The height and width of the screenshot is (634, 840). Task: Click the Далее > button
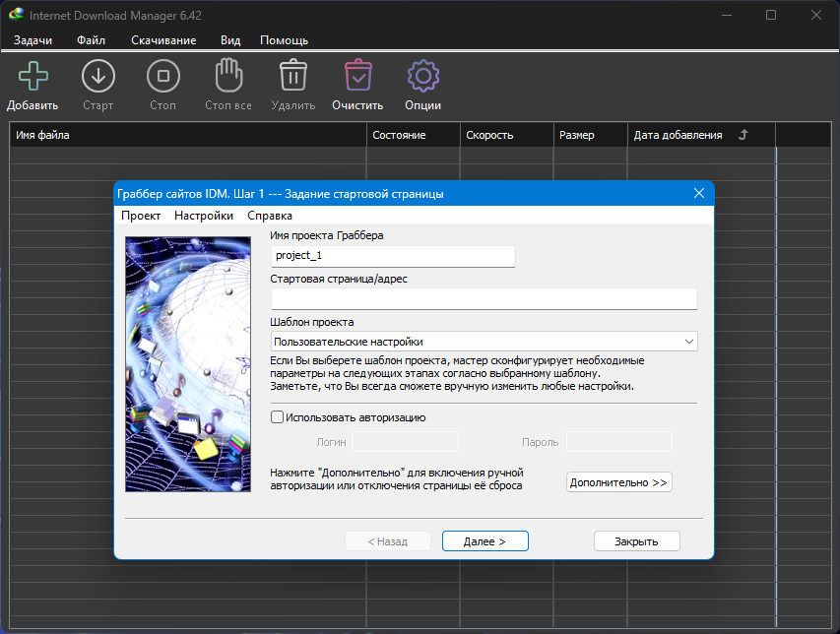(x=485, y=541)
